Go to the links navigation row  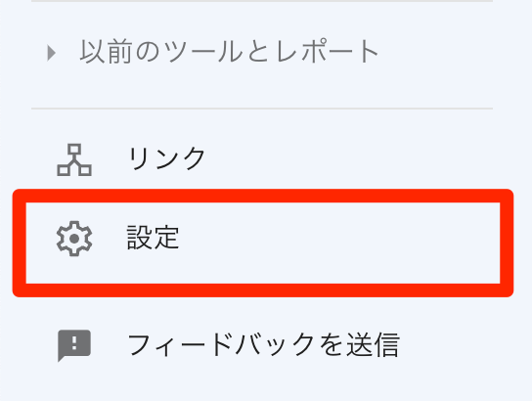pyautogui.click(x=262, y=159)
